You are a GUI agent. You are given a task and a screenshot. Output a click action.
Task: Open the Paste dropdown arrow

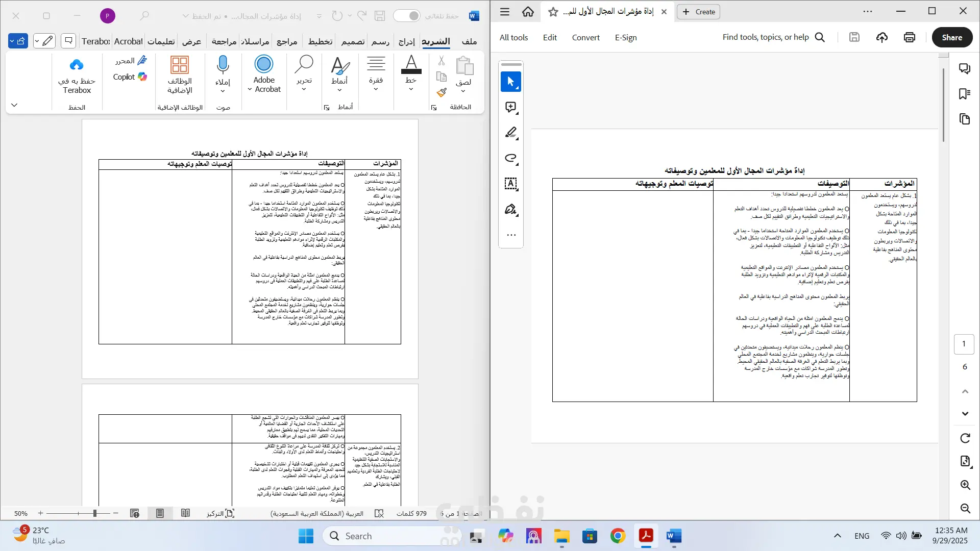pyautogui.click(x=463, y=91)
